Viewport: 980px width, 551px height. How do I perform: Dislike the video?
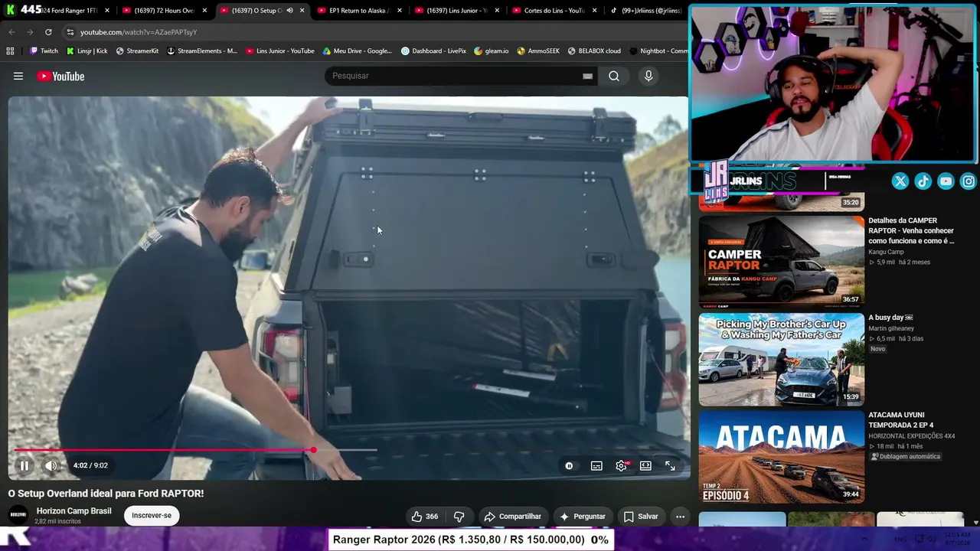click(459, 517)
